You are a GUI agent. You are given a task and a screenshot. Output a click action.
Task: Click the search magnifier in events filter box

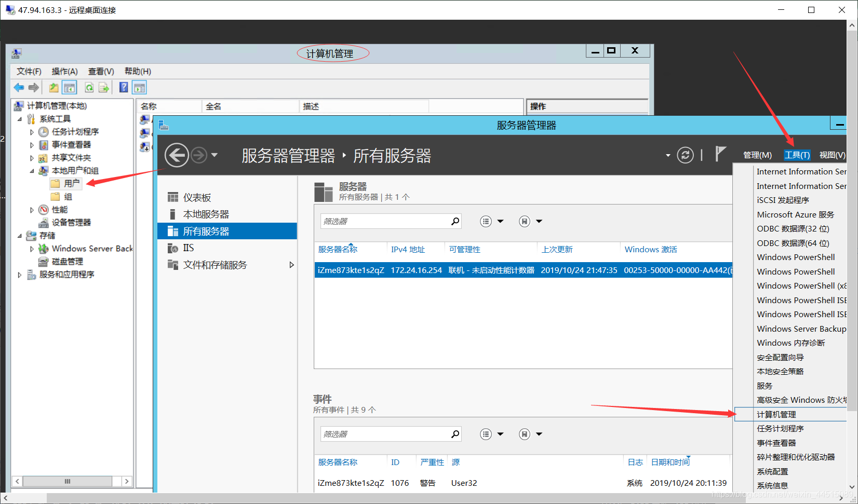coord(455,434)
